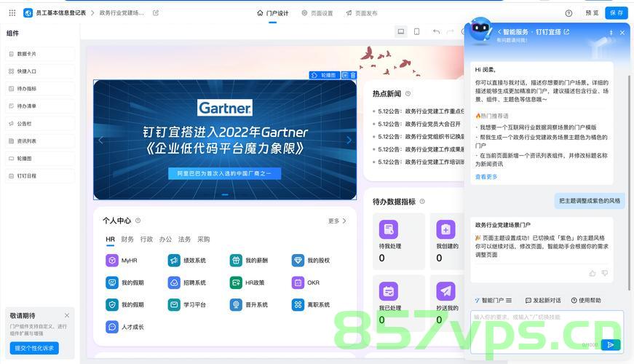
Task: Open 离职系统 app icon
Action: [298, 304]
